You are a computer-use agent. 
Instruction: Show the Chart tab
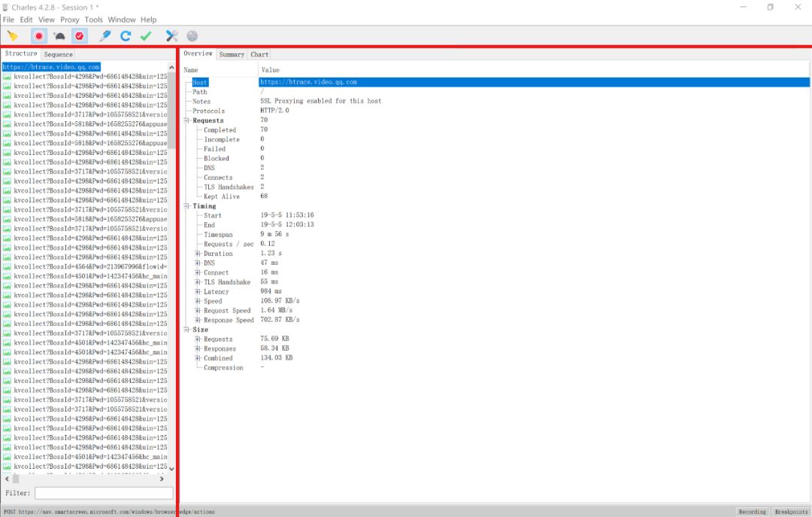(259, 54)
